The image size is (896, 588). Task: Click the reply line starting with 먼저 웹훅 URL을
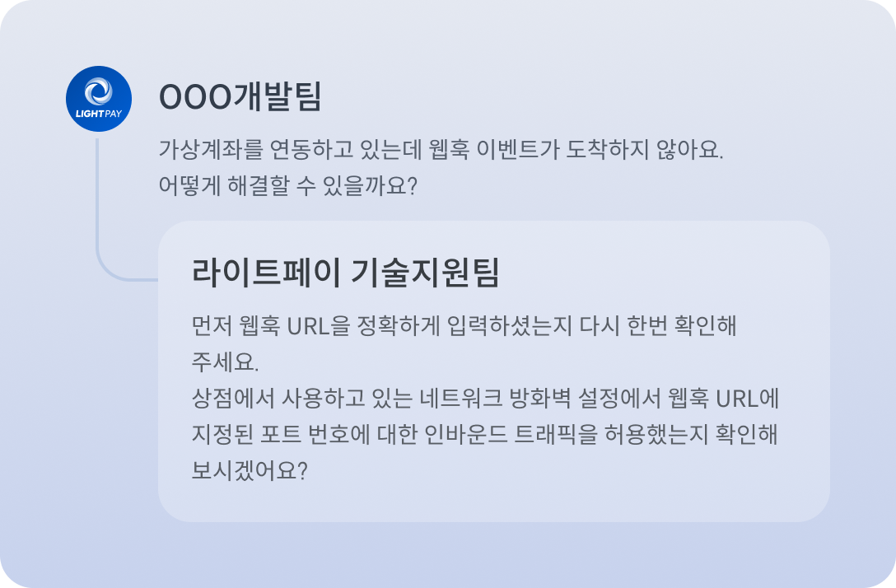(x=463, y=325)
